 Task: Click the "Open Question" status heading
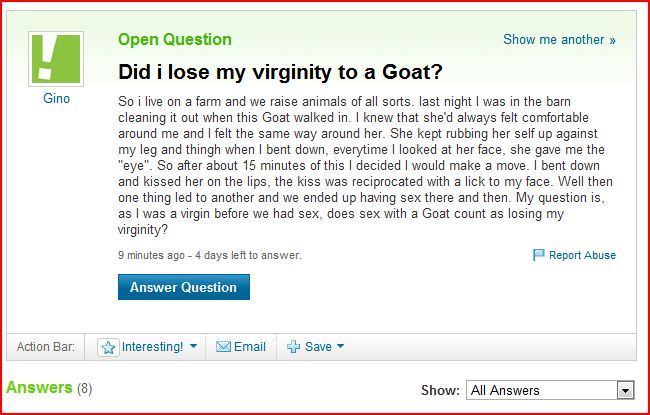click(x=174, y=40)
